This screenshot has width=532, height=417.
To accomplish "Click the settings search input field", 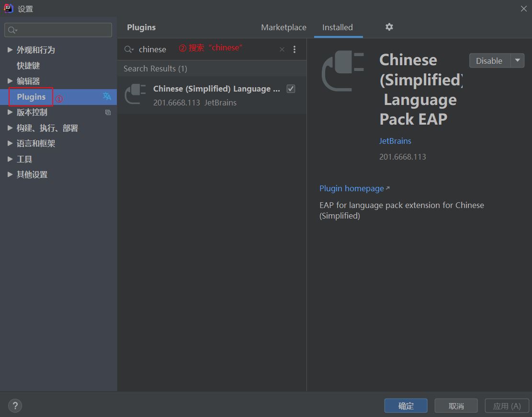I will [x=58, y=30].
